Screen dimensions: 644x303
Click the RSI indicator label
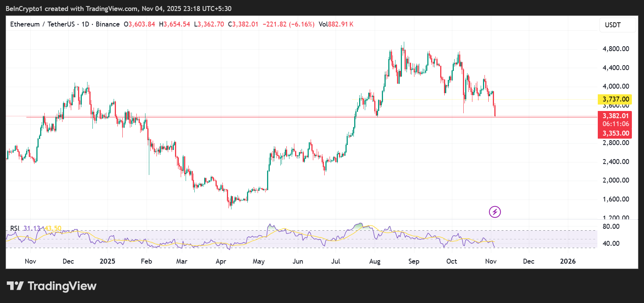point(15,228)
